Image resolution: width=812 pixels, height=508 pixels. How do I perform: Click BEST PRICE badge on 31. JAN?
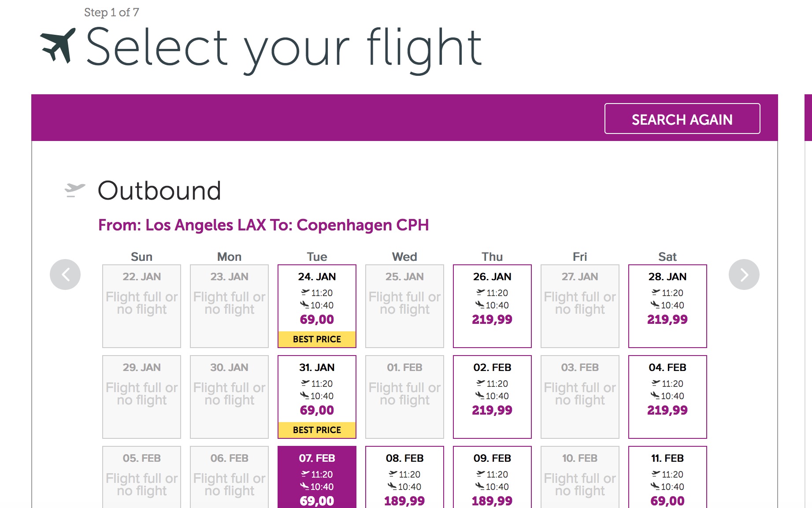(x=317, y=430)
